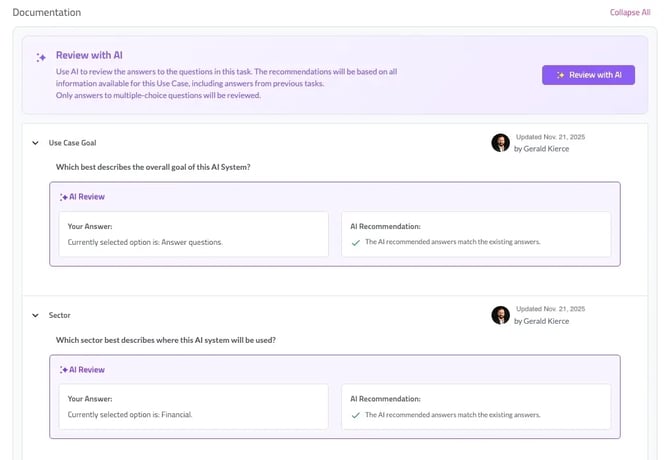Click AI Review sparkle icon under Sector
This screenshot has height=460, width=670.
coord(64,370)
